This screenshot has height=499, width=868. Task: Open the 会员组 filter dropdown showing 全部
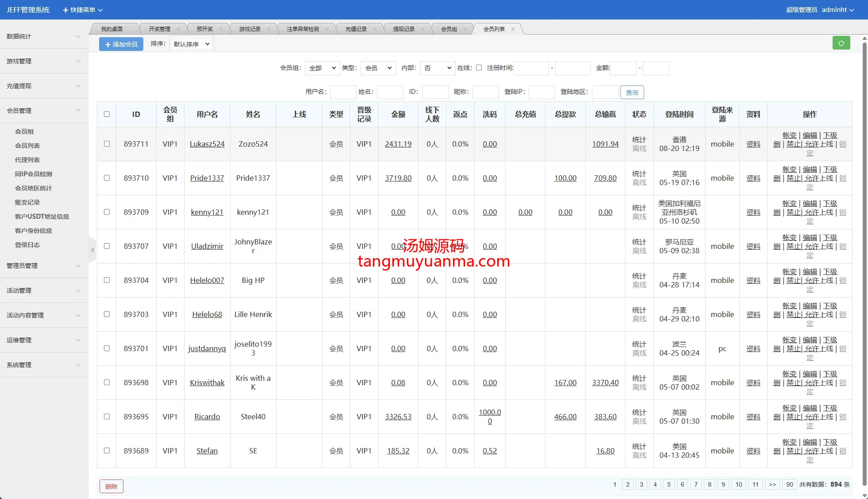(322, 68)
